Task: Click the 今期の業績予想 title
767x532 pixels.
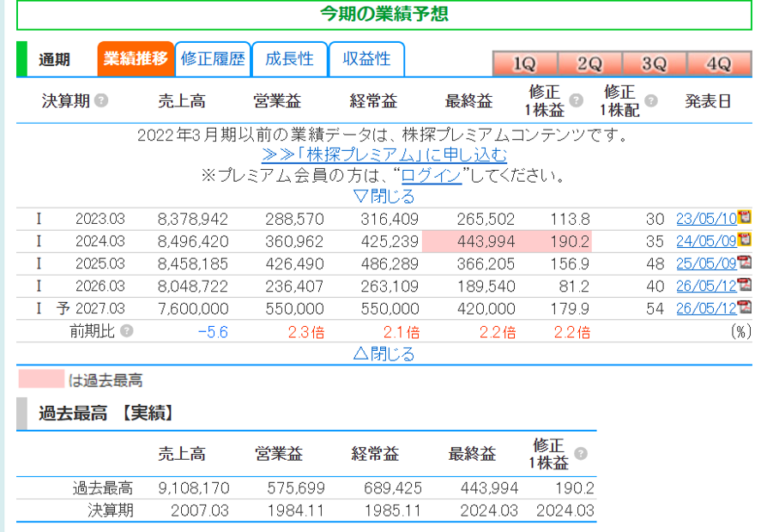Action: coord(384,14)
